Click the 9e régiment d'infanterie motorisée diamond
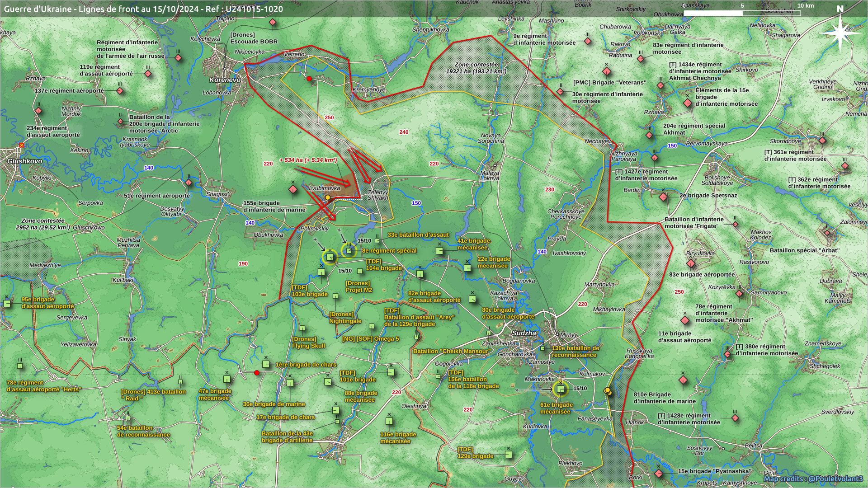This screenshot has height=488, width=868. (588, 42)
